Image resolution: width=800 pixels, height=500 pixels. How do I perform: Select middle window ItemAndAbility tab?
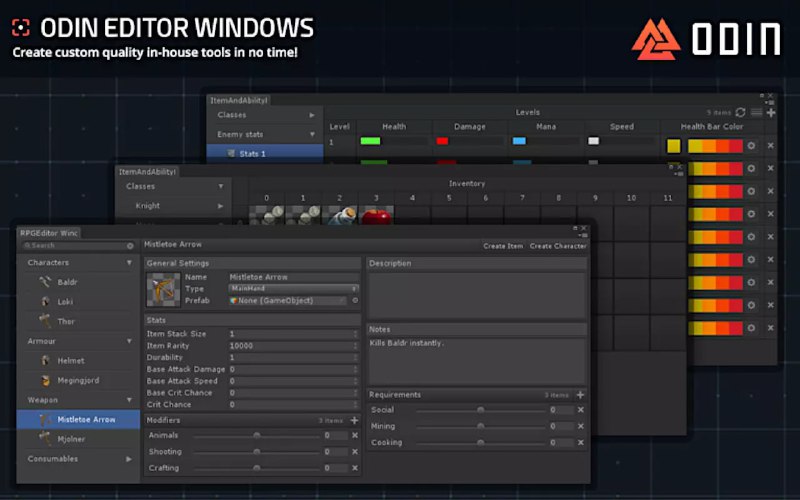pos(147,172)
